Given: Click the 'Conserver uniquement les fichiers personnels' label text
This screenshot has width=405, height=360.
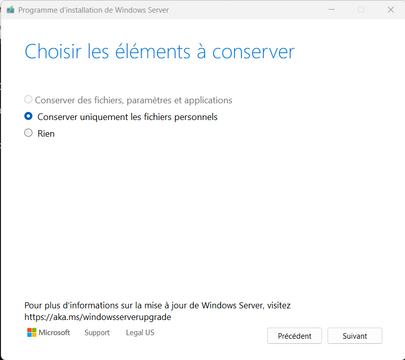Looking at the screenshot, I should click(127, 117).
